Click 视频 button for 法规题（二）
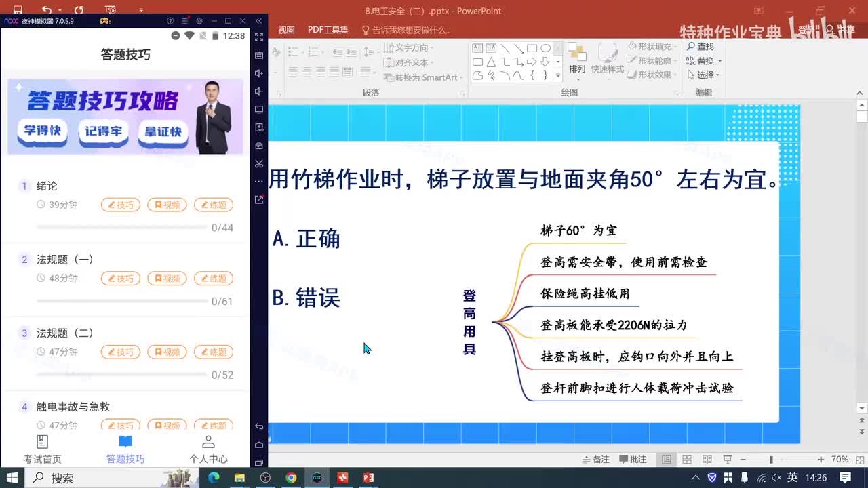This screenshot has width=868, height=488. point(167,352)
